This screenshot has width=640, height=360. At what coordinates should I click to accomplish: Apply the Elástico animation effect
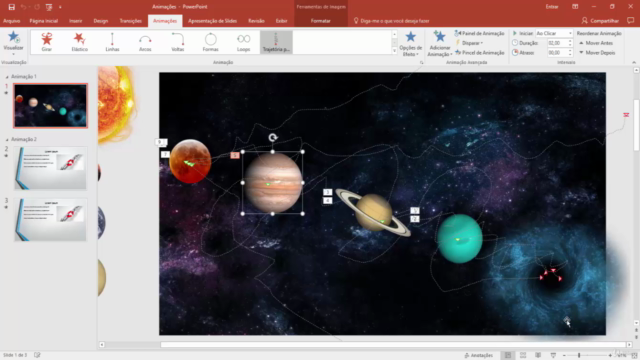tap(80, 42)
